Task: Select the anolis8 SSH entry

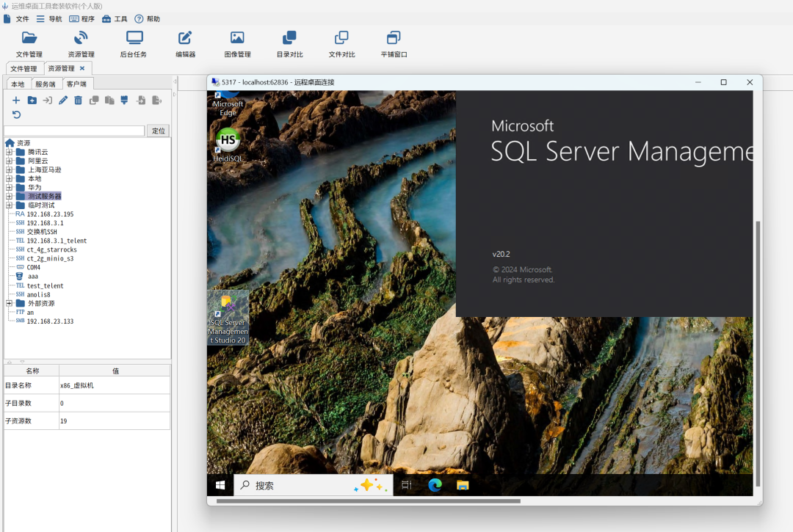Action: [x=33, y=294]
